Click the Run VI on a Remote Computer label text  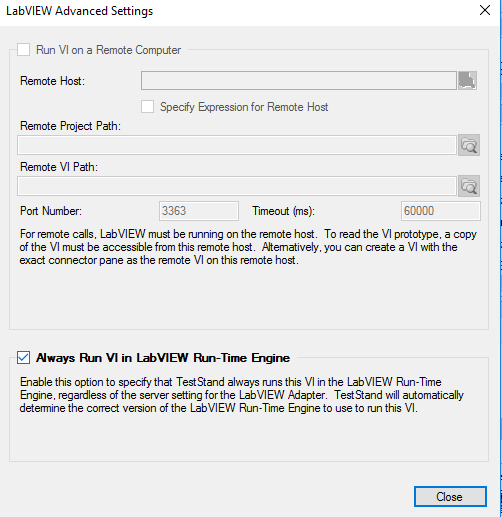pyautogui.click(x=108, y=50)
